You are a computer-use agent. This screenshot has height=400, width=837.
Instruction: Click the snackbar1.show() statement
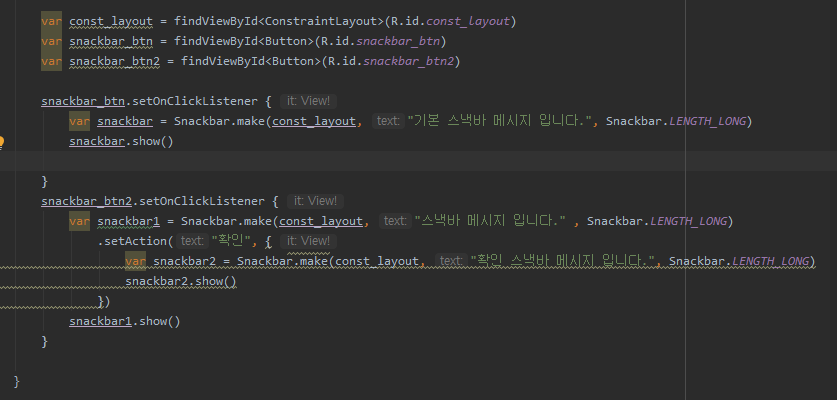pos(125,321)
